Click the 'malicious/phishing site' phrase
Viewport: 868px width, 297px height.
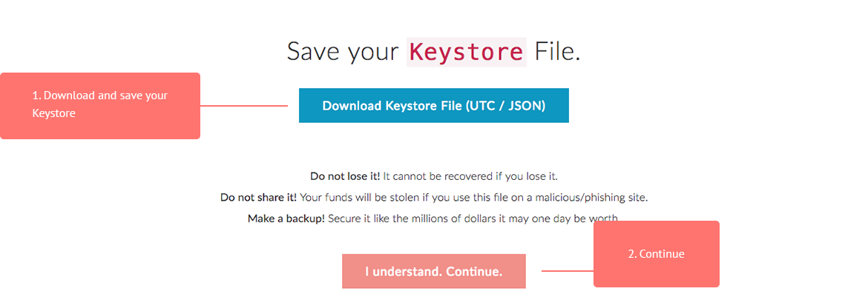[x=602, y=198]
